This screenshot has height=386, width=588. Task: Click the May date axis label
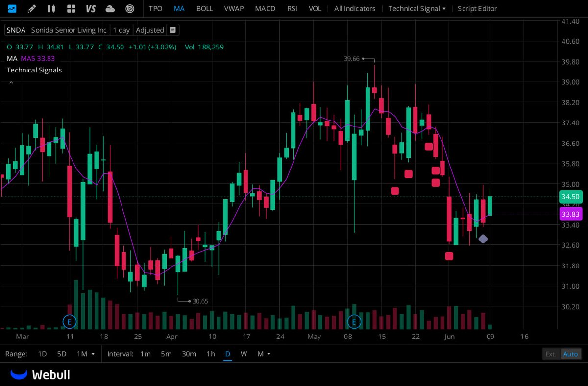[x=314, y=337]
